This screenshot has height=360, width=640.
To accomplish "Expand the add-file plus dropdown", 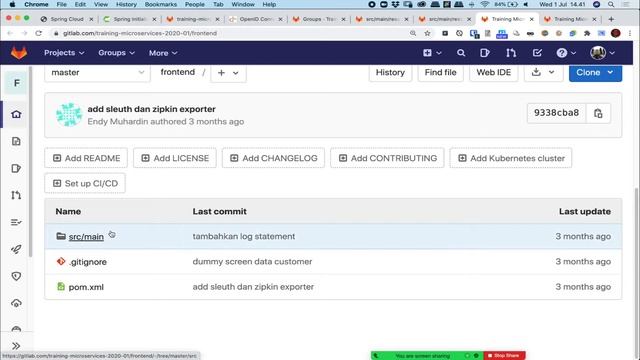I will tap(228, 73).
